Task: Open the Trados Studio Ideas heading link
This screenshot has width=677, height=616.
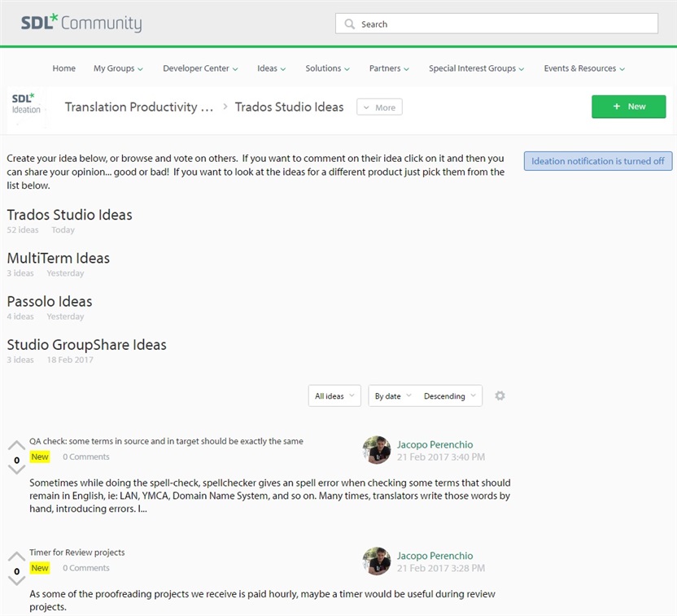Action: (x=69, y=215)
